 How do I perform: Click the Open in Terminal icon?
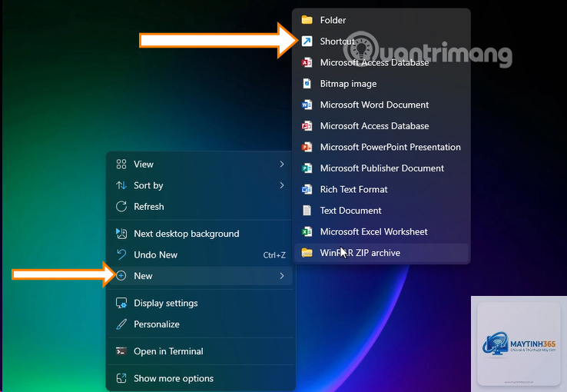121,351
